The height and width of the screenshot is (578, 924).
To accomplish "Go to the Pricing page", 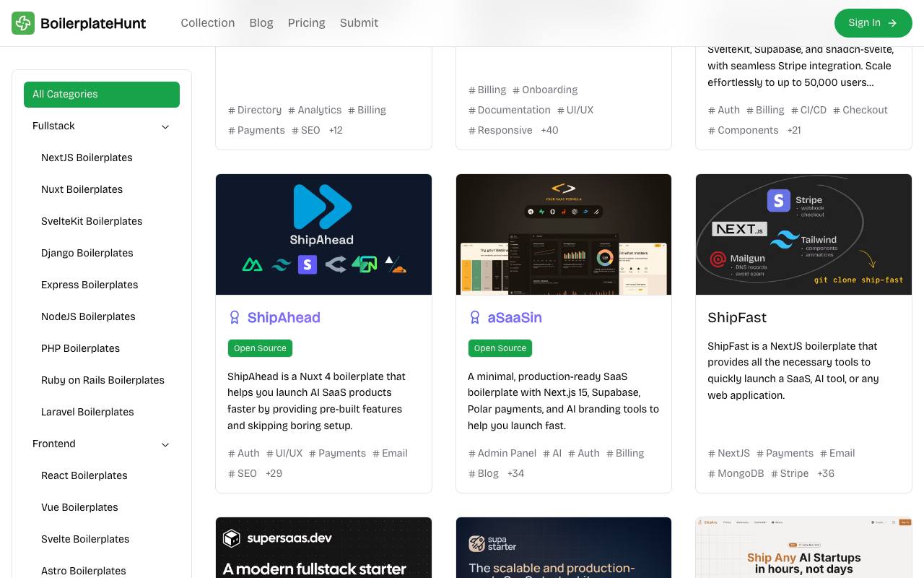I will (307, 23).
